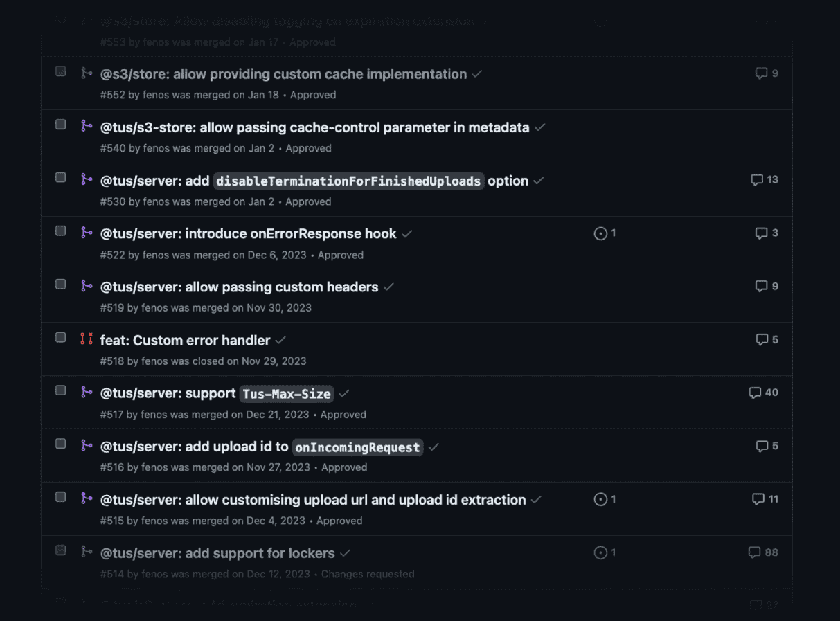Click linked issue icon on PR #515
Image resolution: width=840 pixels, height=621 pixels.
click(600, 499)
